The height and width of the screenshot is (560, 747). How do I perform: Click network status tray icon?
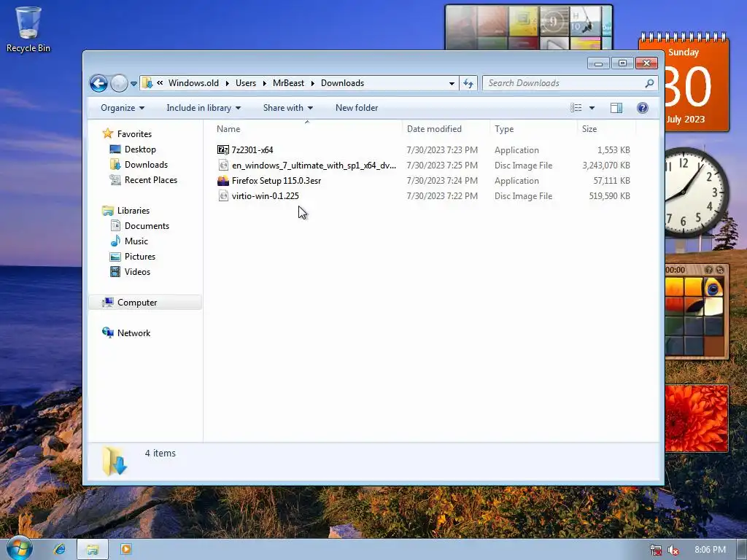[656, 550]
